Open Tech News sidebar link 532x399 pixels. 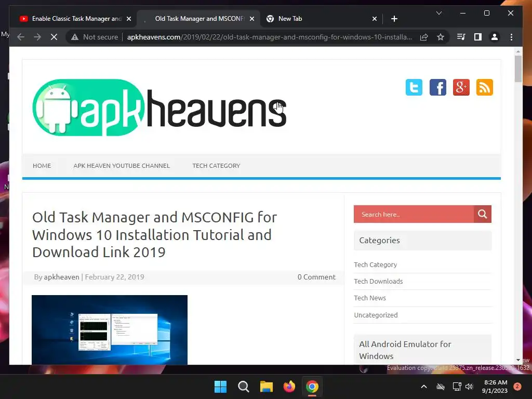coord(370,298)
